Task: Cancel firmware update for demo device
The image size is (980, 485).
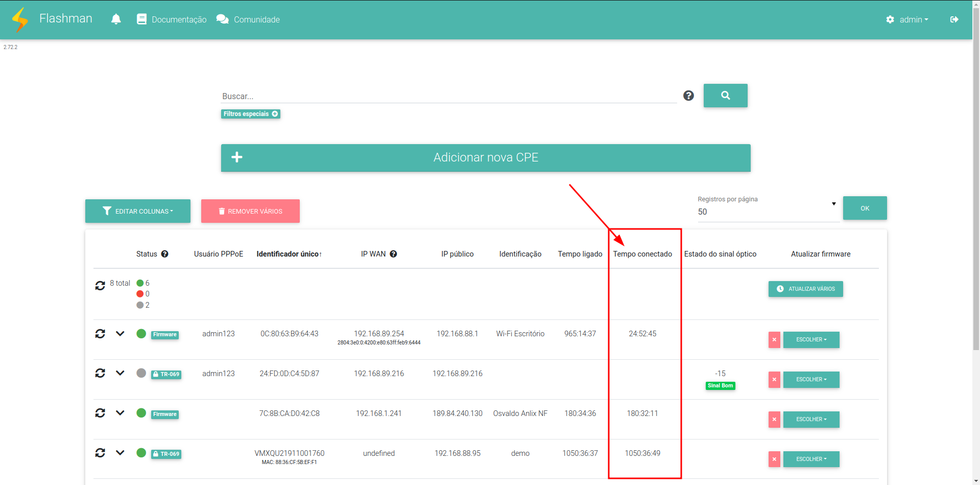Action: click(774, 459)
